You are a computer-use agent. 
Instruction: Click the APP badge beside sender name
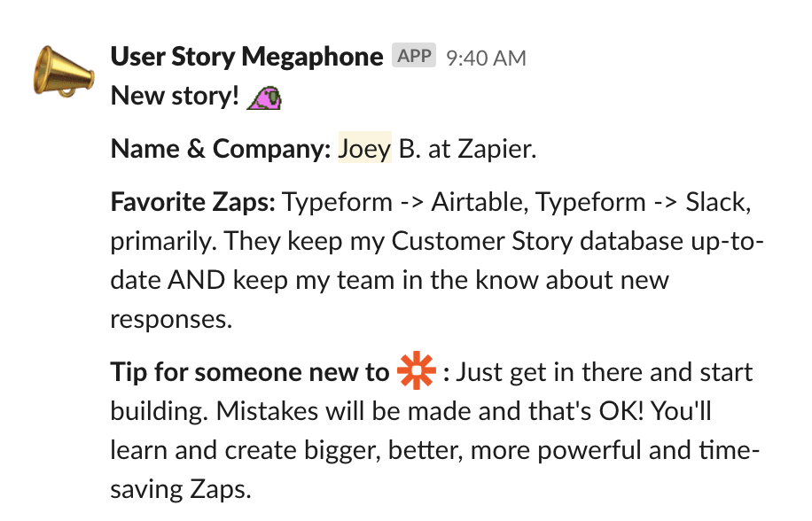tap(414, 57)
